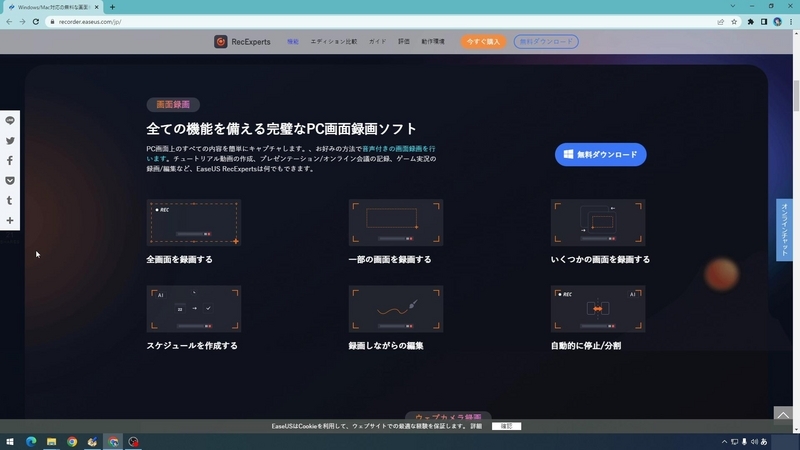The height and width of the screenshot is (450, 800).
Task: Reload the current page
Action: 36,22
